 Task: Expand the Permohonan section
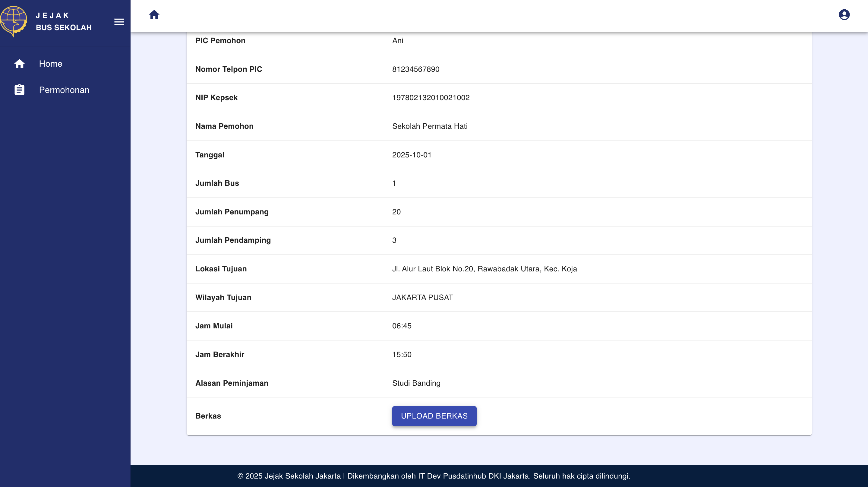tap(64, 90)
